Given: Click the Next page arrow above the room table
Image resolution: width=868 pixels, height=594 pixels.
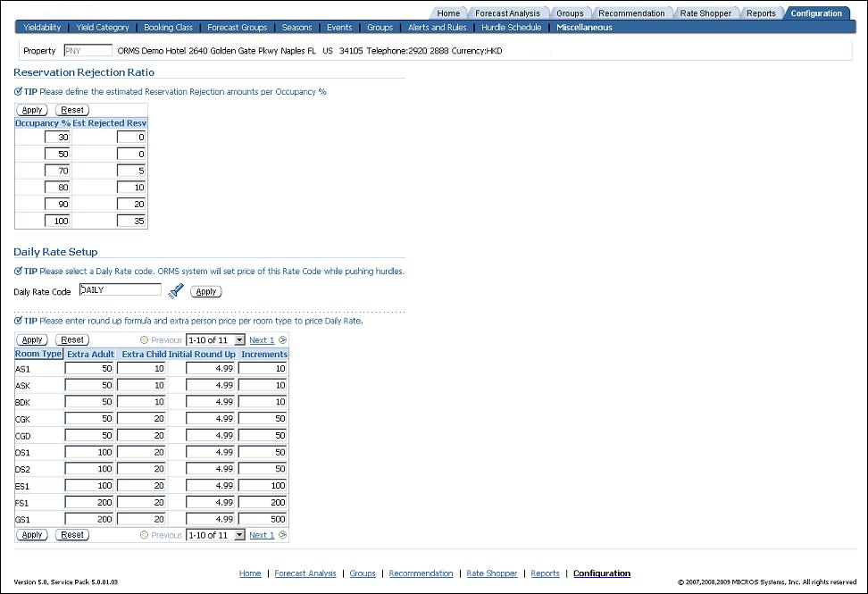Looking at the screenshot, I should [x=280, y=339].
